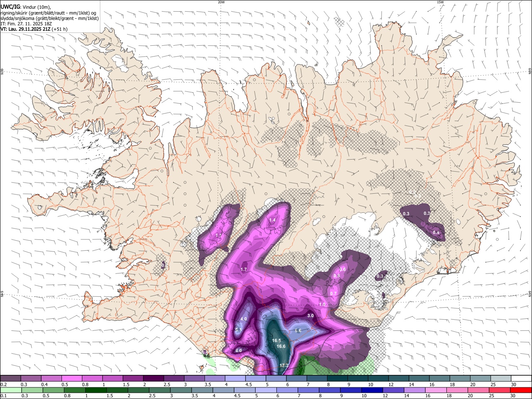Screen dimensions: 532x399
Task: Click the 1.0 precipitation value on the map
Action: 322,304
